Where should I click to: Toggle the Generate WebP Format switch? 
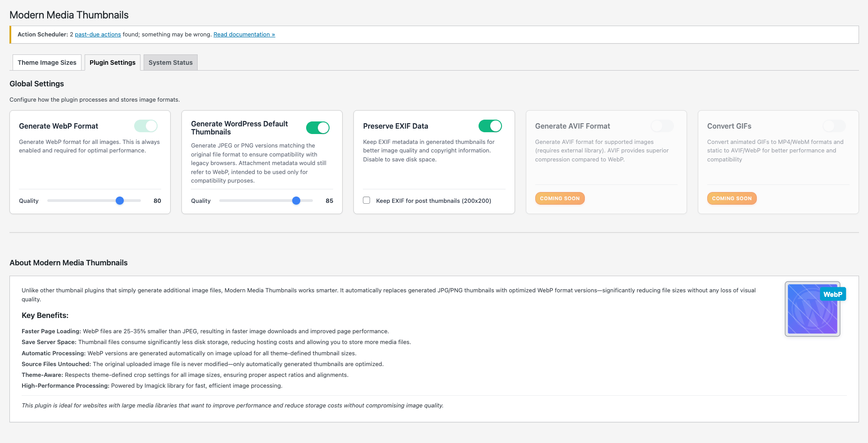pos(146,126)
